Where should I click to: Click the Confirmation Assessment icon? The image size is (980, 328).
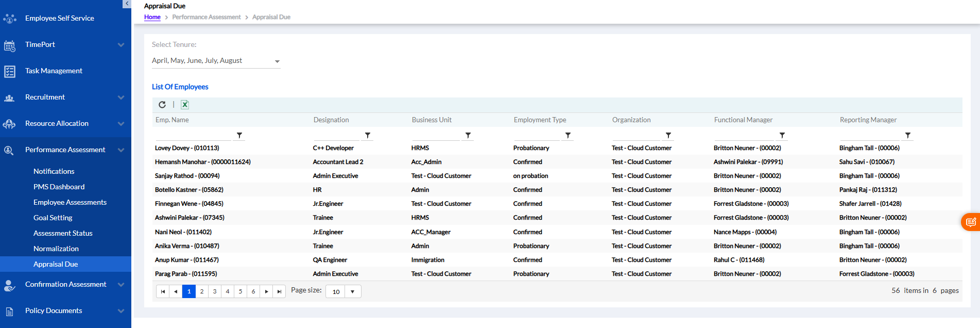(9, 285)
